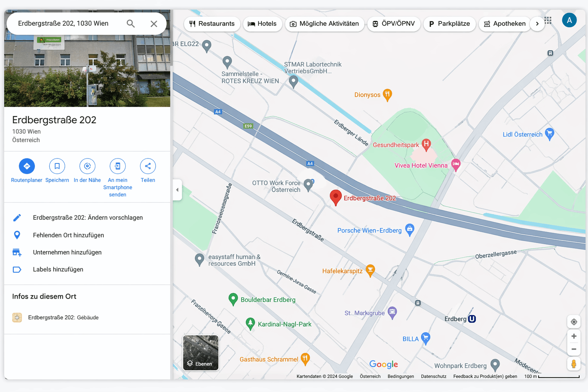
Task: Show more category chips with the arrow
Action: click(x=537, y=24)
